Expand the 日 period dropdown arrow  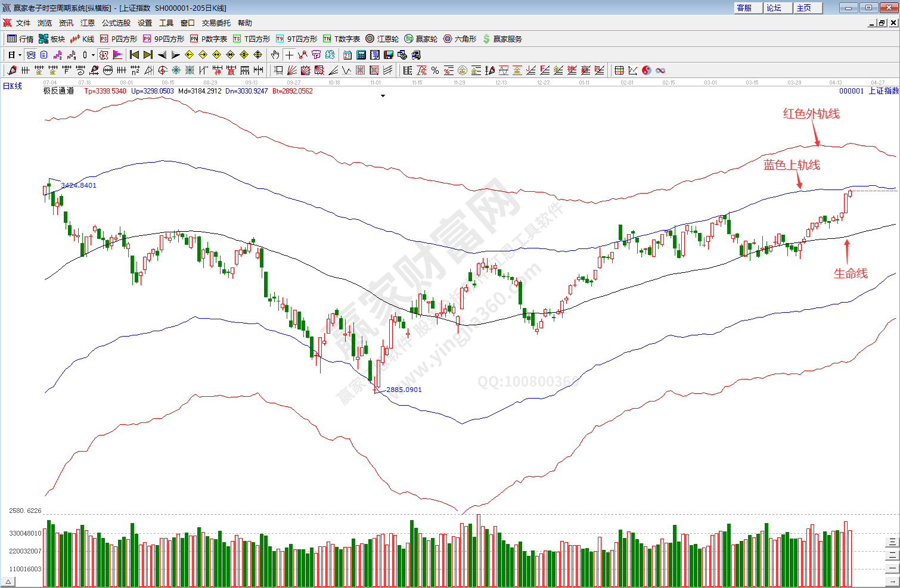pyautogui.click(x=20, y=55)
